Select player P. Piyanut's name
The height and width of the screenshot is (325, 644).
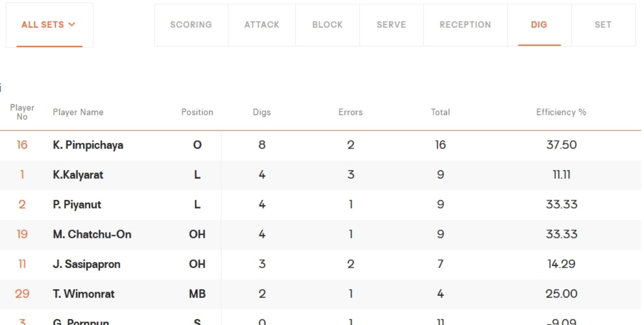77,205
